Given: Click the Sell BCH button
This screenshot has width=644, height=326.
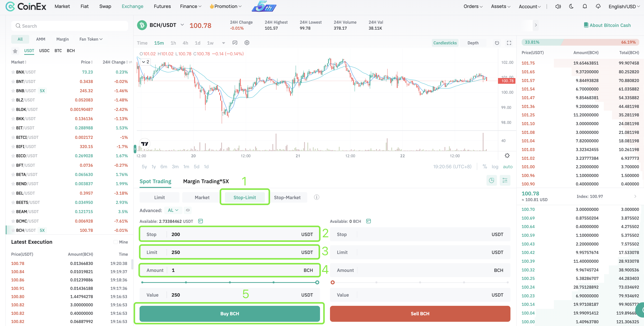Looking at the screenshot, I should [420, 314].
